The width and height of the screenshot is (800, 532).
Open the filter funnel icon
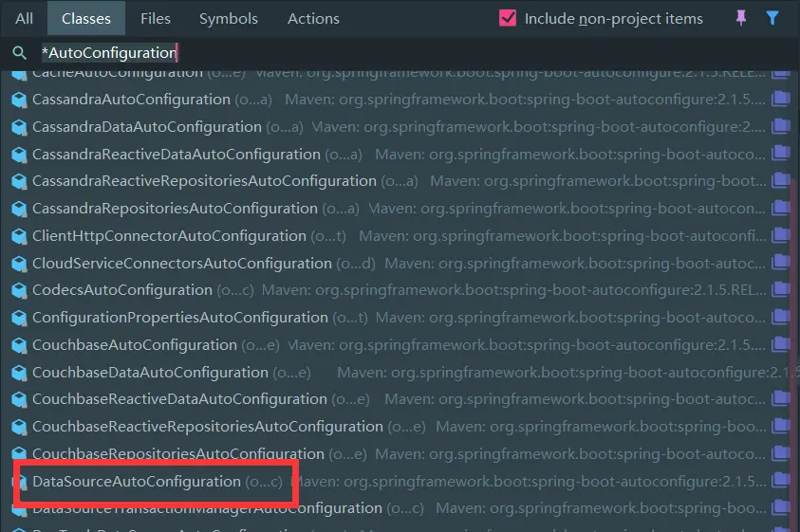coord(772,18)
